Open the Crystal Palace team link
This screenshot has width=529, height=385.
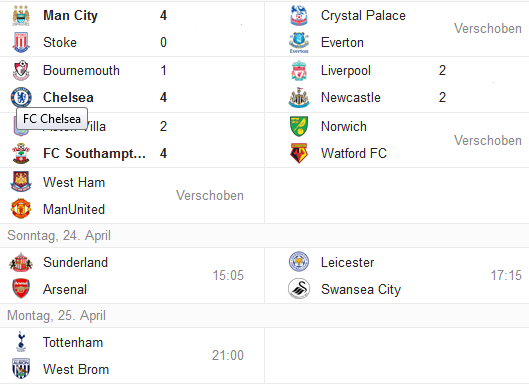(x=363, y=16)
